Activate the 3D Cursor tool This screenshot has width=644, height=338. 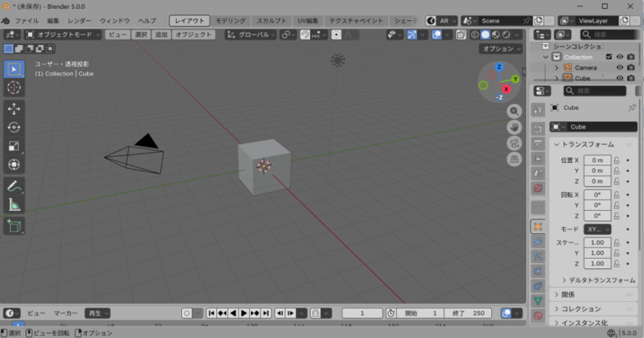13,87
